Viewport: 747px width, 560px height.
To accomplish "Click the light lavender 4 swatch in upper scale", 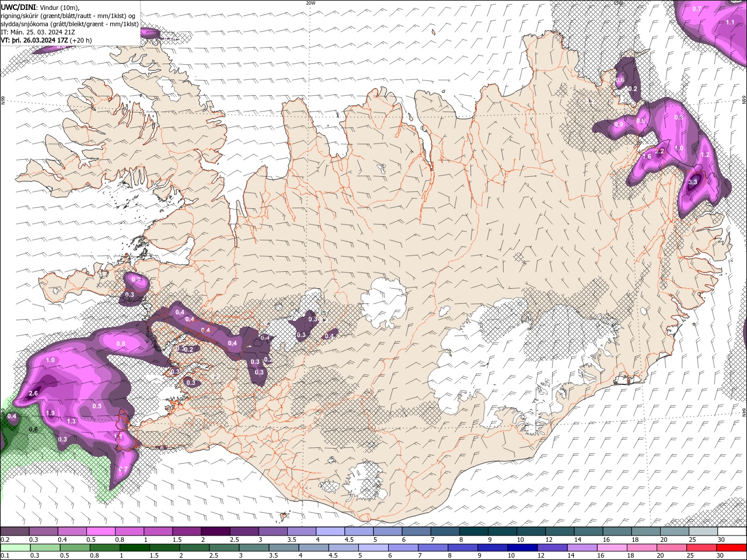I will click(330, 531).
